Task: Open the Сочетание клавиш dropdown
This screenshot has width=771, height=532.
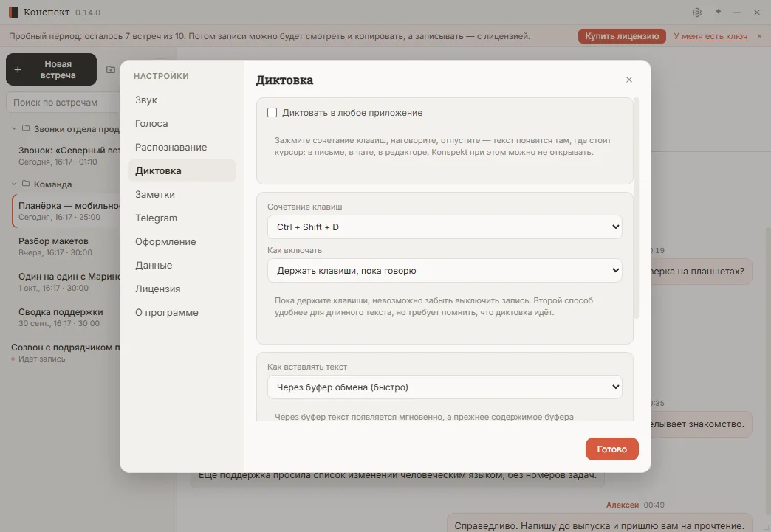Action: click(x=445, y=227)
